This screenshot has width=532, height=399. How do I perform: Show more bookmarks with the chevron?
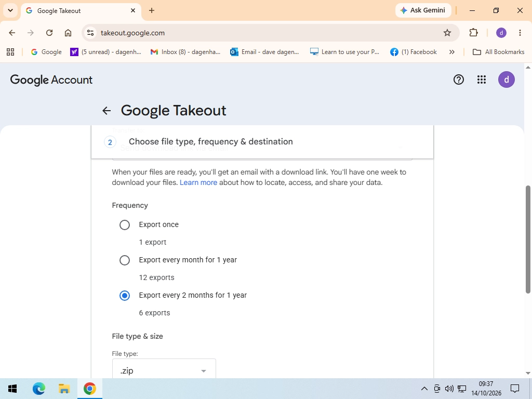tap(451, 52)
